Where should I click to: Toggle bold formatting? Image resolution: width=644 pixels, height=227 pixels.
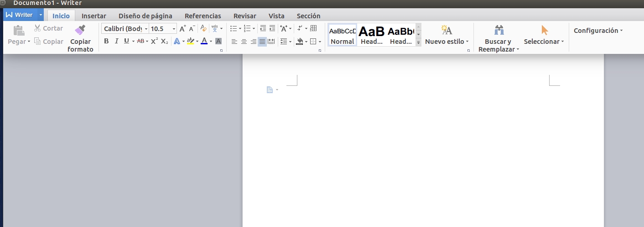(x=106, y=41)
